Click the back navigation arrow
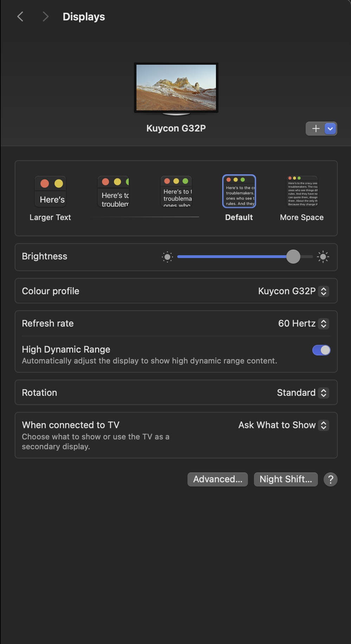The image size is (351, 644). (20, 16)
